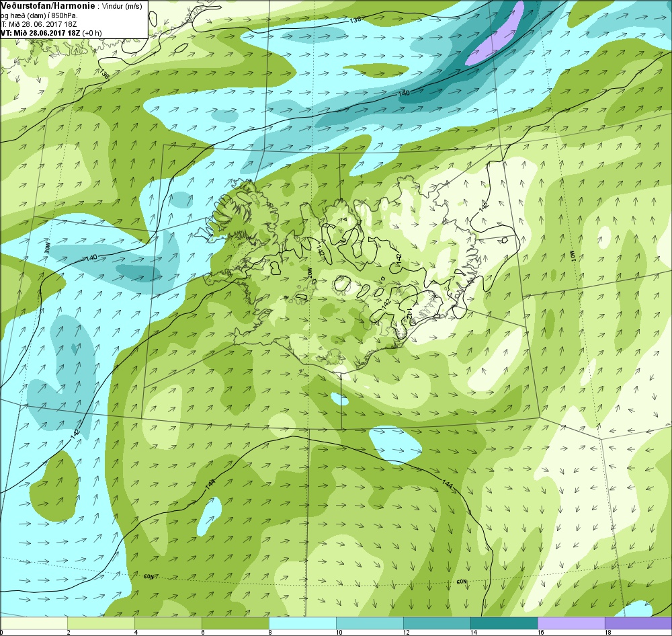
Task: Click the 16–18 m/s lavender legend swatch
Action: point(571,623)
